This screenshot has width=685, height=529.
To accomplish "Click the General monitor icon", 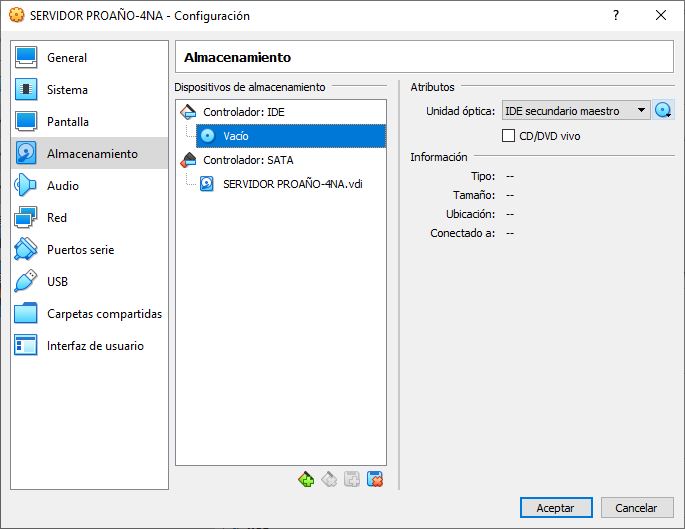I will click(x=26, y=57).
